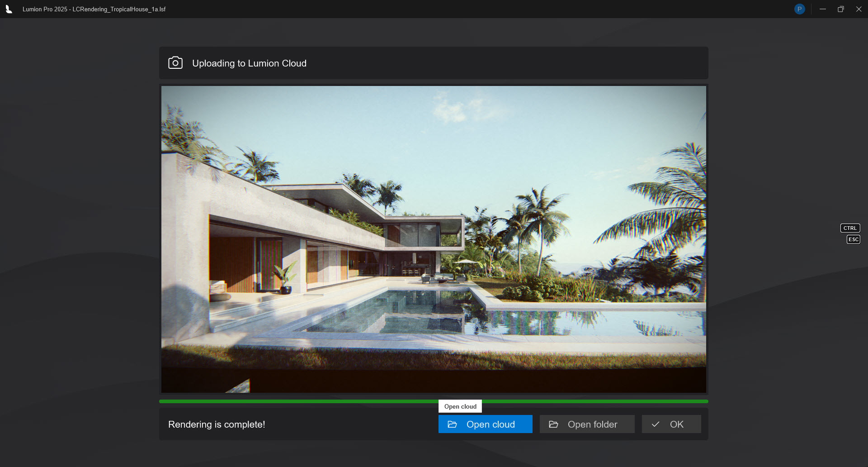The width and height of the screenshot is (868, 467).
Task: Click 'Rendering is complete!' status text
Action: pos(217,424)
